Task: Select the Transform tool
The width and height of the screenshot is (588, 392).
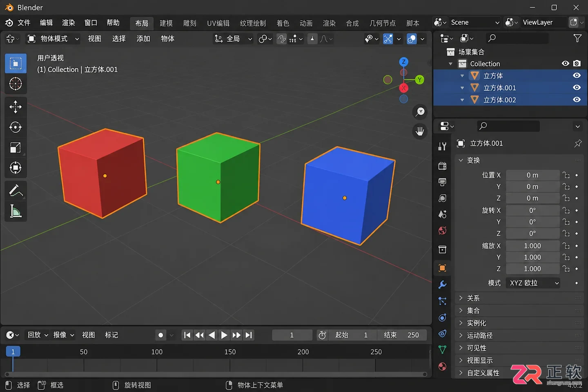Action: (x=16, y=168)
